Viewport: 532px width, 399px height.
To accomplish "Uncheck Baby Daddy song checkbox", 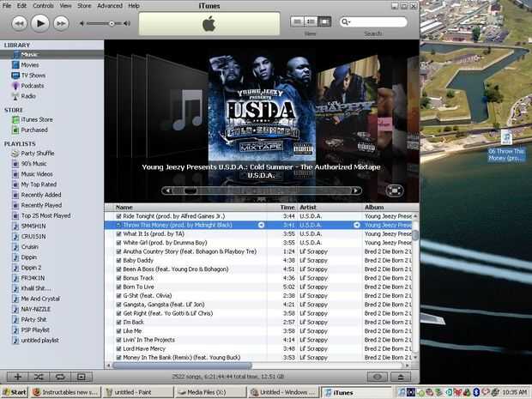I will [x=118, y=260].
